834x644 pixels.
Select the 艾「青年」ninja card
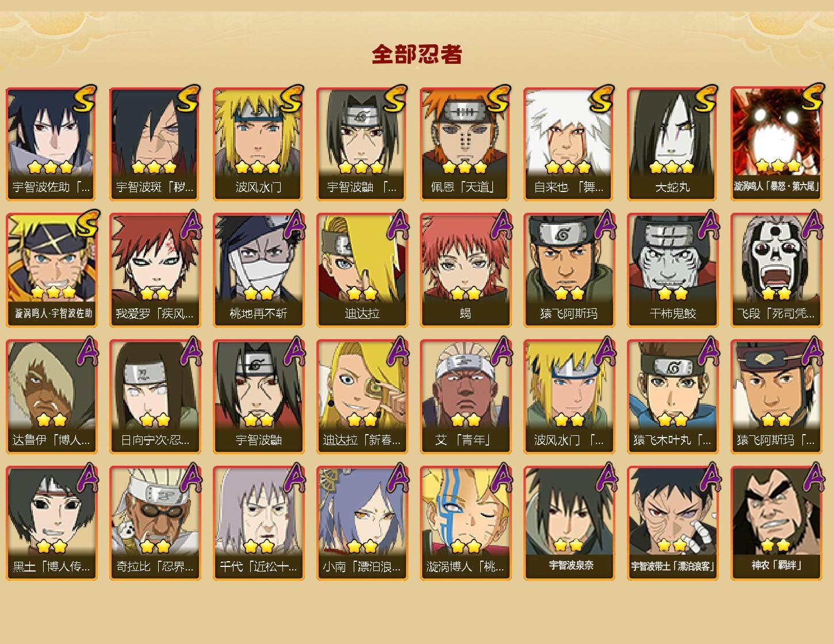[465, 397]
